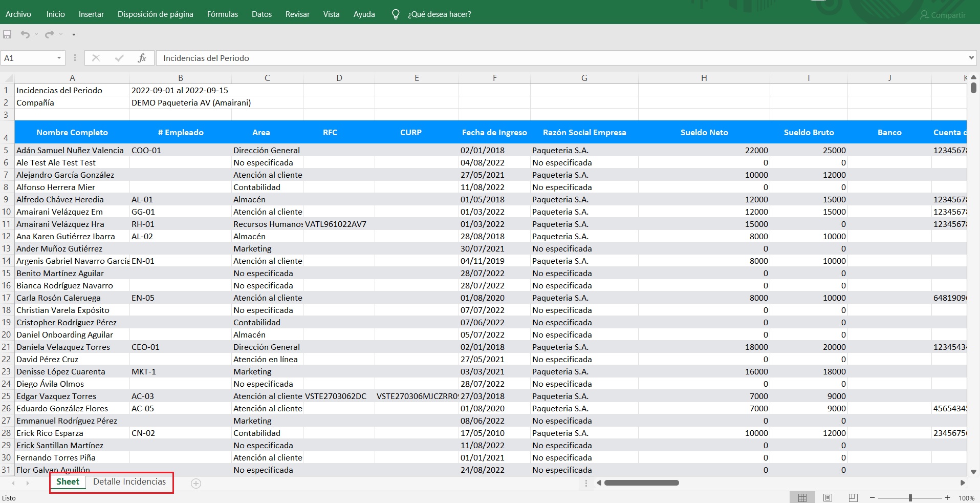This screenshot has width=980, height=503.
Task: Expand the formula bar chevron
Action: 971,58
